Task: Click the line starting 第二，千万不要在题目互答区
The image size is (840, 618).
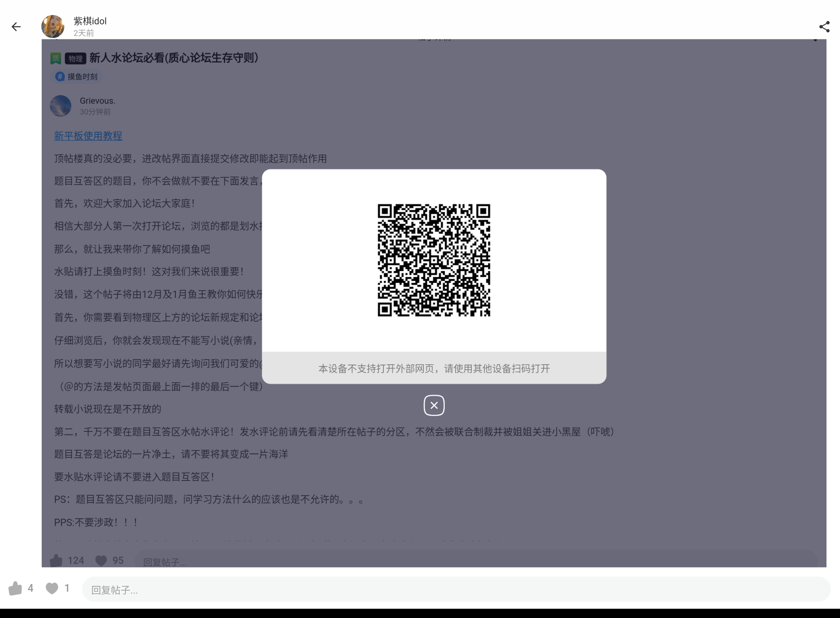Action: point(334,432)
